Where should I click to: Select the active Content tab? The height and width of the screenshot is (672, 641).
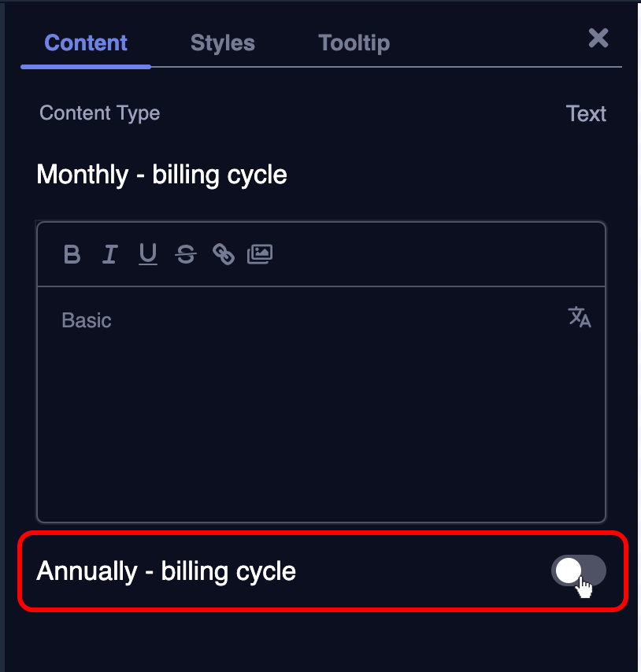(85, 43)
